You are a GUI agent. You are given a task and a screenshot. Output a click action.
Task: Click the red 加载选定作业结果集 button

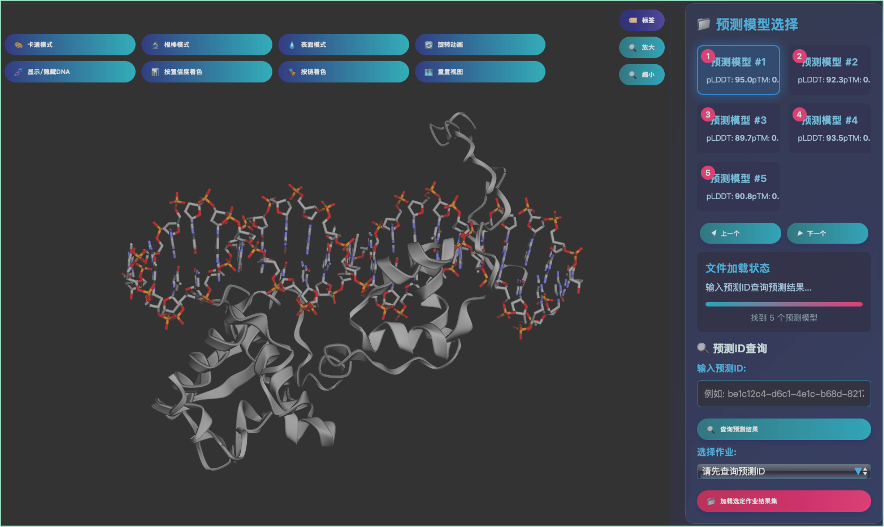coord(783,501)
